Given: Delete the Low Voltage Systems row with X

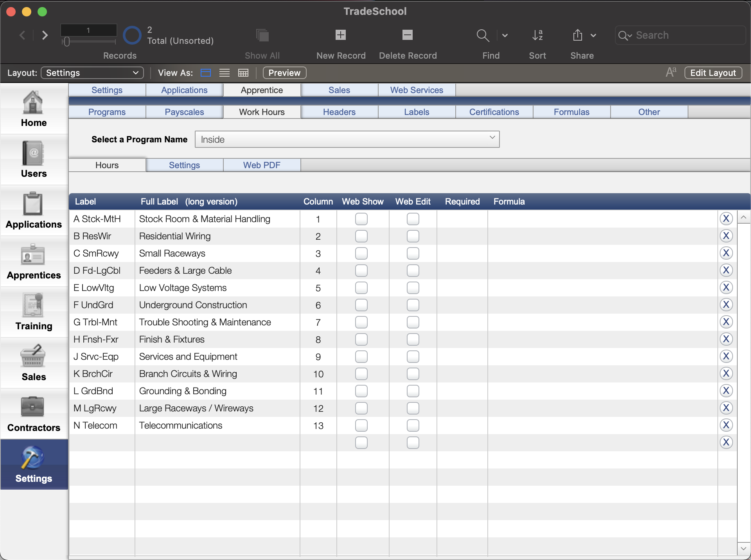Looking at the screenshot, I should click(726, 287).
